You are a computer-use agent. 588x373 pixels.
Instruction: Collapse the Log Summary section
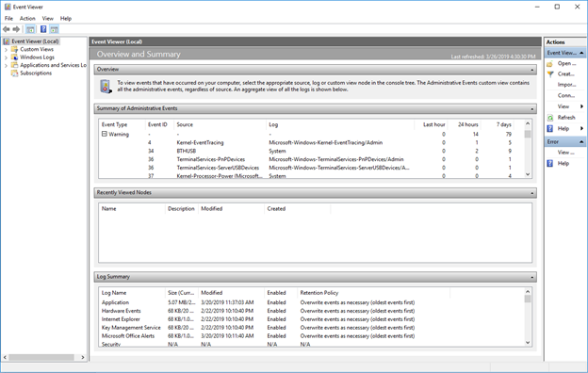(x=531, y=277)
